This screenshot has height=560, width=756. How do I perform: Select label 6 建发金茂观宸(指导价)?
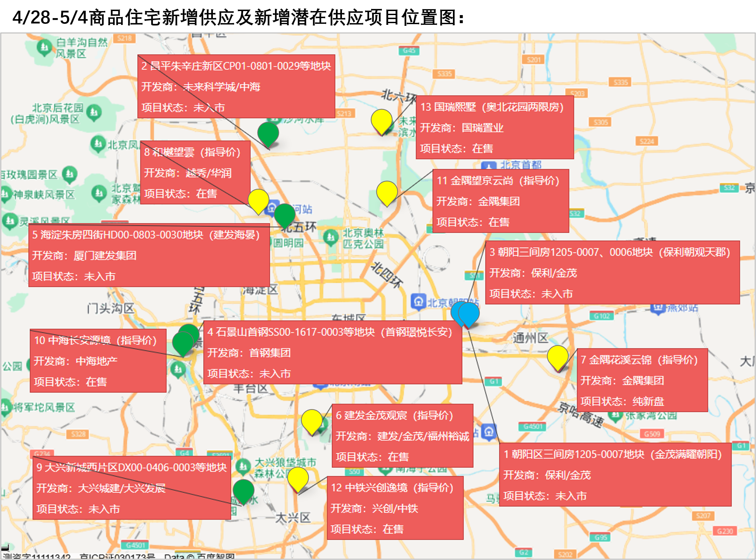(402, 436)
